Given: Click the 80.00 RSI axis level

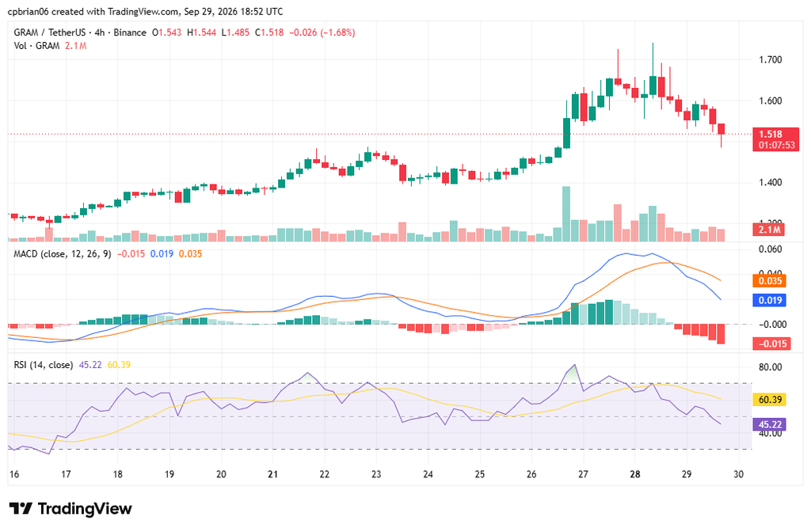Looking at the screenshot, I should (770, 367).
